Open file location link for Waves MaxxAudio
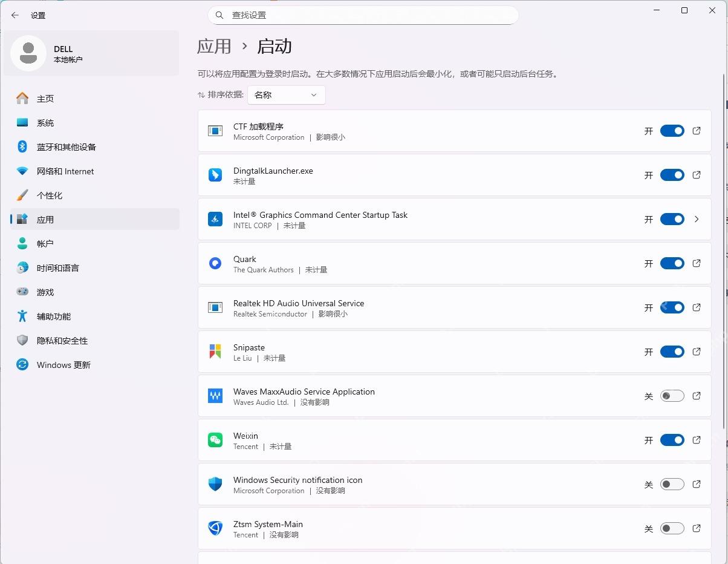 click(697, 396)
